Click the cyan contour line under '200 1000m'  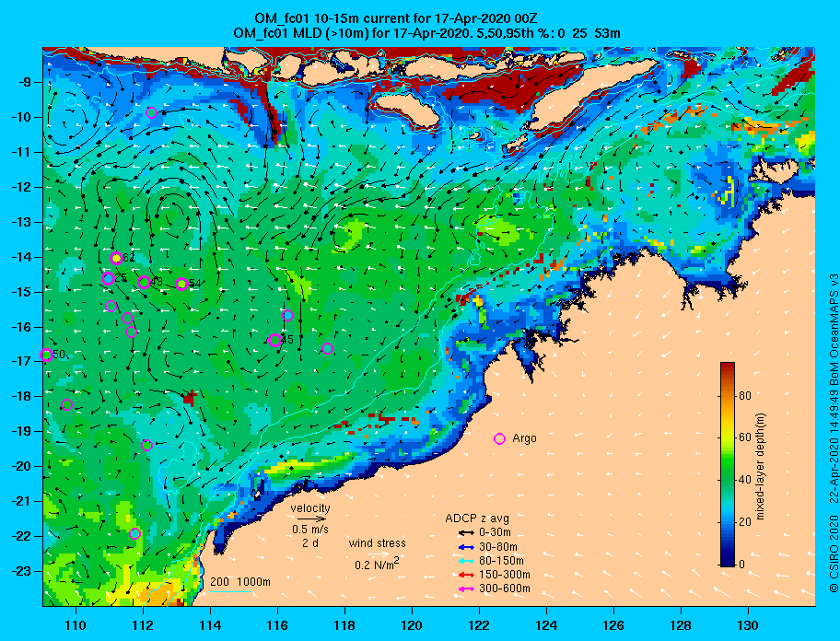coord(231,592)
